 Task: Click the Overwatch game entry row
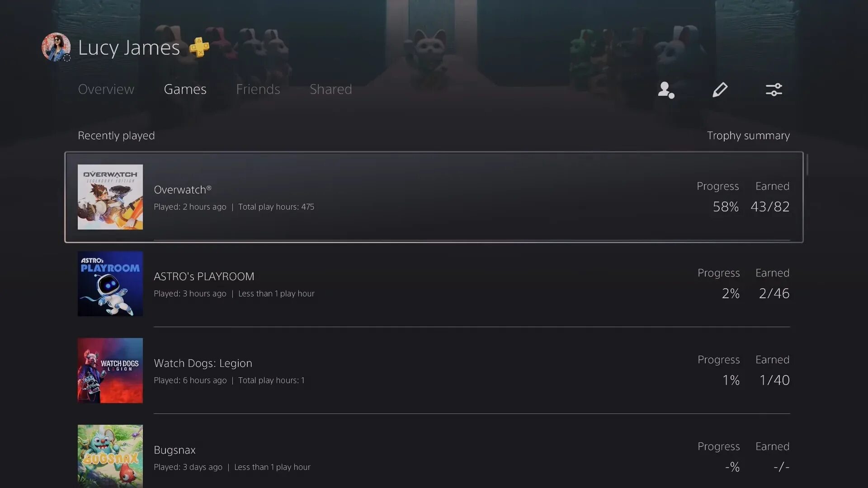pos(434,197)
